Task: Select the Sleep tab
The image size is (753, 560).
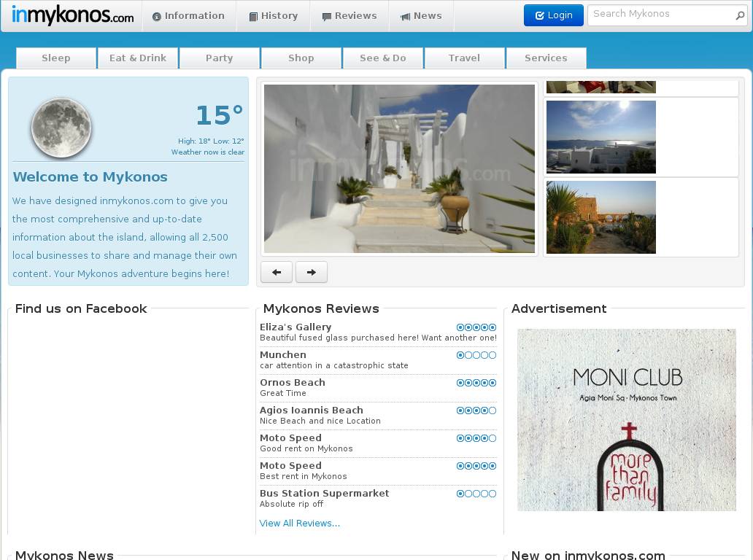Action: (56, 58)
